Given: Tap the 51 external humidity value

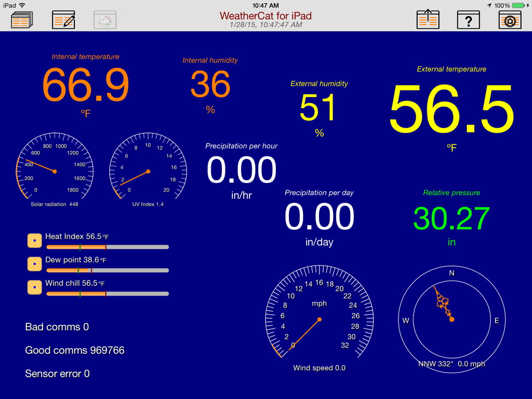Looking at the screenshot, I should [x=318, y=108].
